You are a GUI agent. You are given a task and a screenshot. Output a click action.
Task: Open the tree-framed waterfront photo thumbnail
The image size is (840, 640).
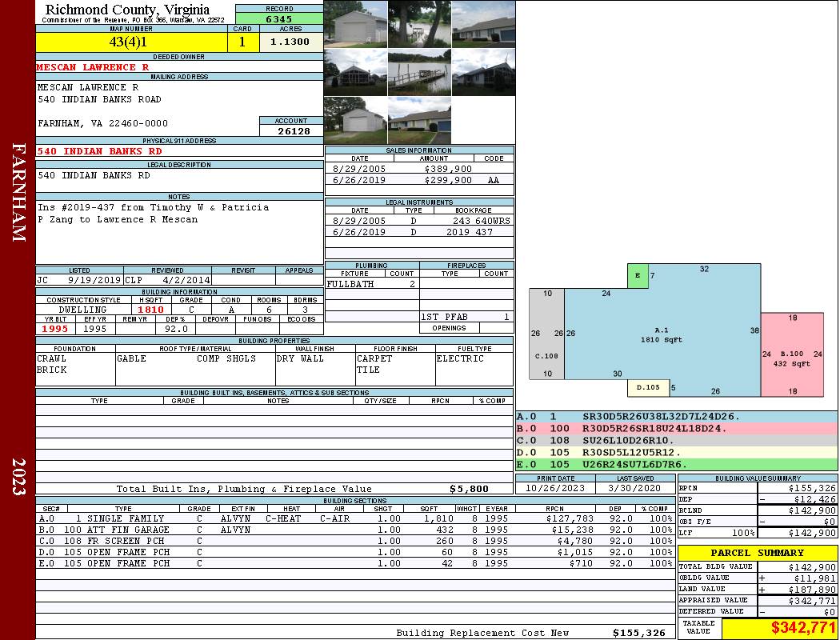[x=419, y=24]
